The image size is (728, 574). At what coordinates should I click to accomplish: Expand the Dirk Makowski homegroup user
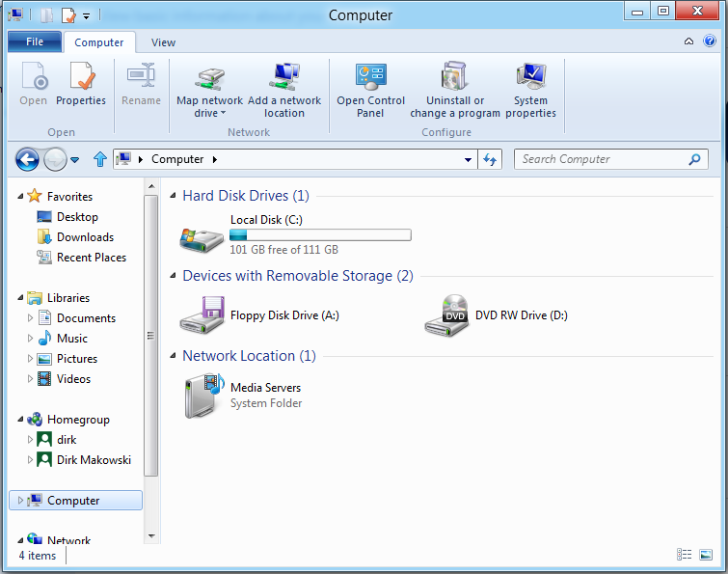pyautogui.click(x=30, y=460)
